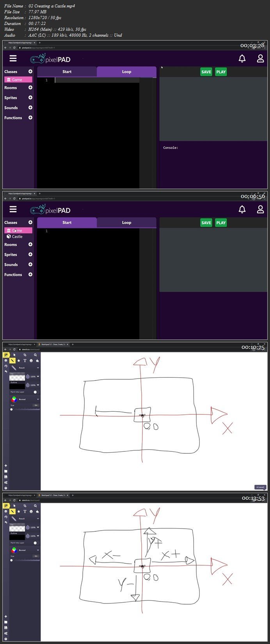Select the yellow pencil brush tool, 00:10:25 frame
Image resolution: width=270 pixels, height=644 pixels.
pyautogui.click(x=12, y=361)
